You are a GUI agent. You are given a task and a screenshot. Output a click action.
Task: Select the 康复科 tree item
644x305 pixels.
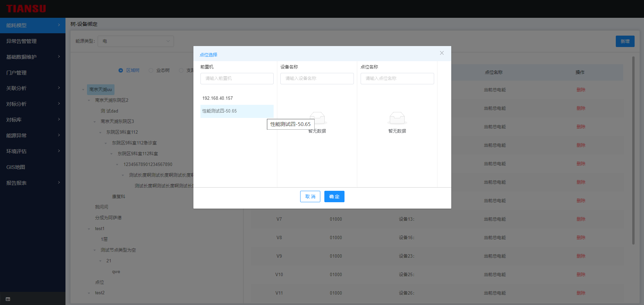pos(119,197)
